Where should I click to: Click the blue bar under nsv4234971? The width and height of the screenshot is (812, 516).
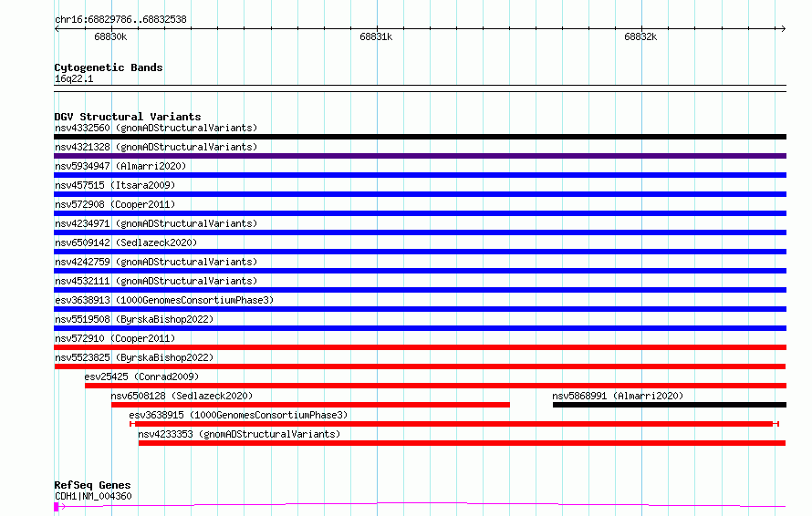420,232
